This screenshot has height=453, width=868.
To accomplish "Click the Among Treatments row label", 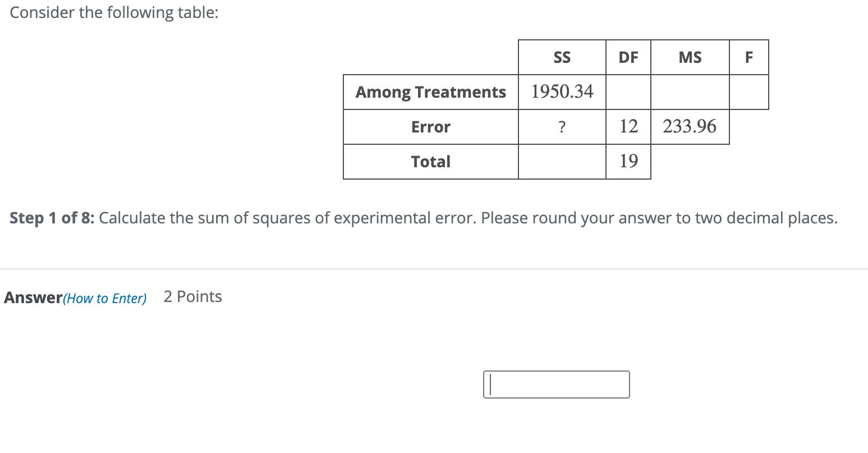I will 430,92.
